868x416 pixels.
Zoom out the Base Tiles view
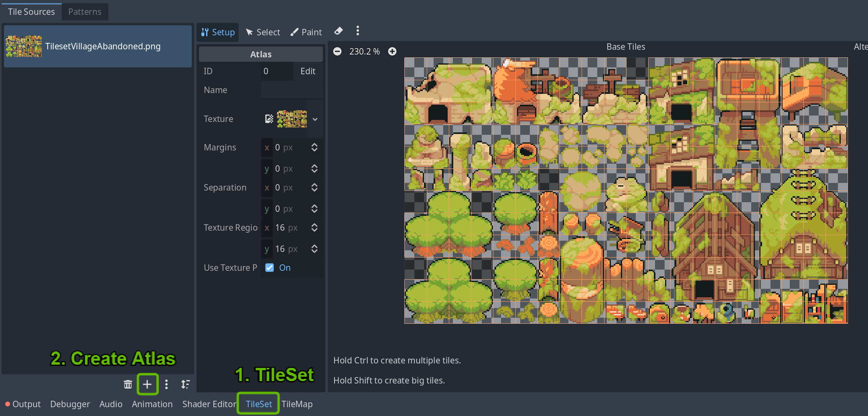point(337,51)
